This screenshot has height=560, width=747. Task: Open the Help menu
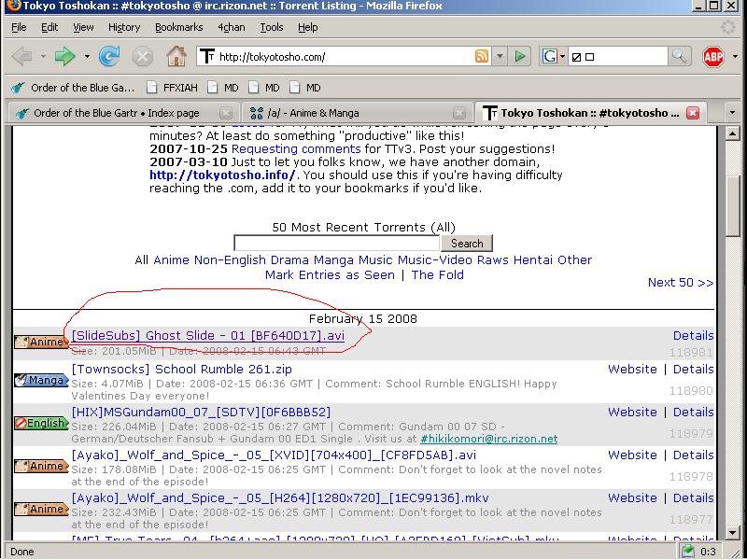point(308,27)
